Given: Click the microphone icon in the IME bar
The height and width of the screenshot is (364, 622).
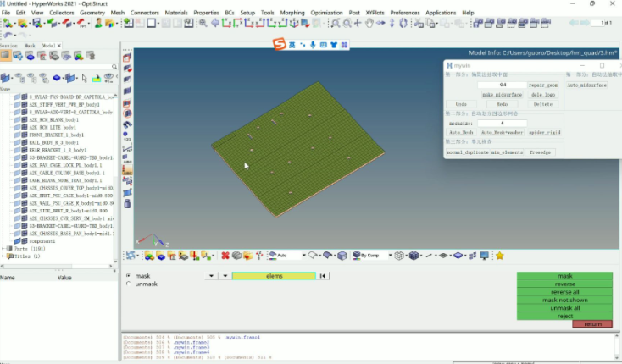Looking at the screenshot, I should [x=313, y=44].
